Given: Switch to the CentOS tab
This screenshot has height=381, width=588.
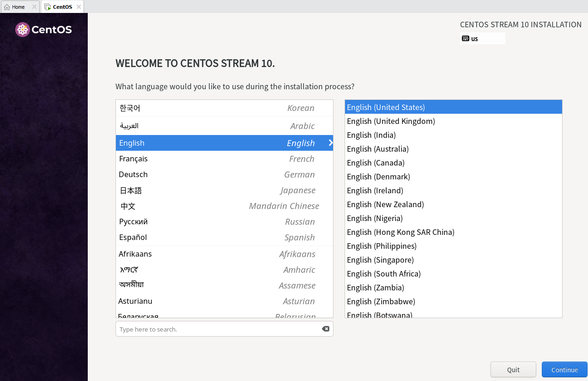Looking at the screenshot, I should pos(63,7).
